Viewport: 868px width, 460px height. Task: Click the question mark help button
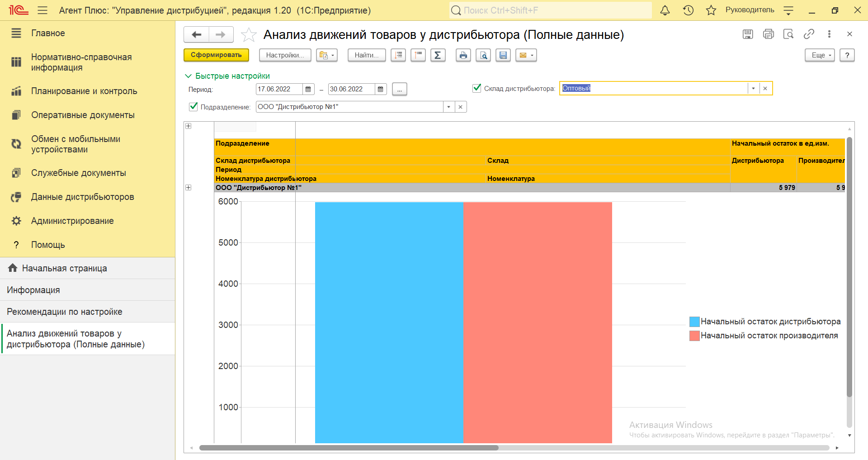[847, 55]
